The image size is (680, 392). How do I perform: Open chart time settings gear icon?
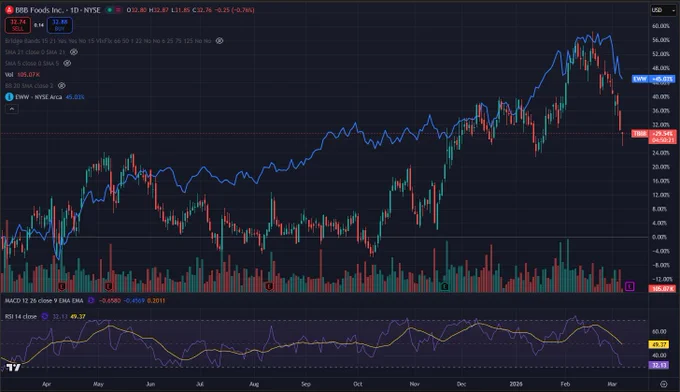664,384
